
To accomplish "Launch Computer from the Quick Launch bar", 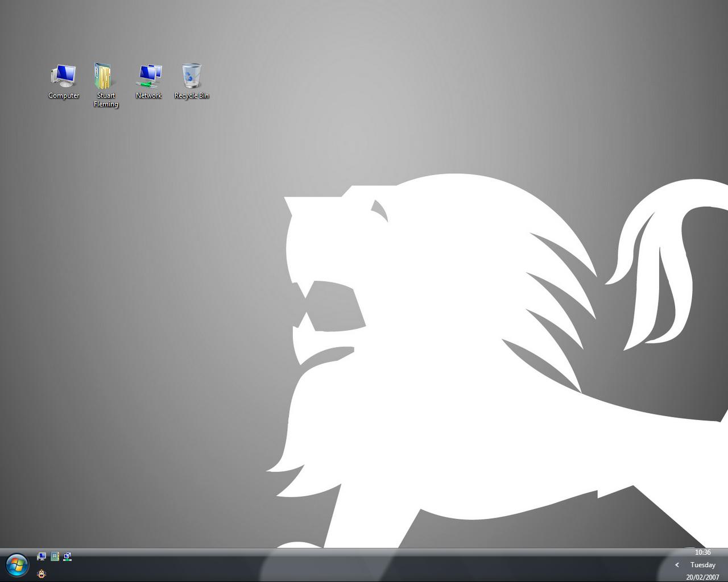I will [42, 556].
